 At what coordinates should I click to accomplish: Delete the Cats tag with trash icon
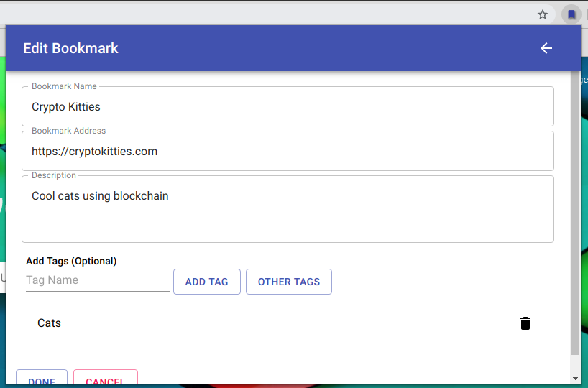point(525,323)
